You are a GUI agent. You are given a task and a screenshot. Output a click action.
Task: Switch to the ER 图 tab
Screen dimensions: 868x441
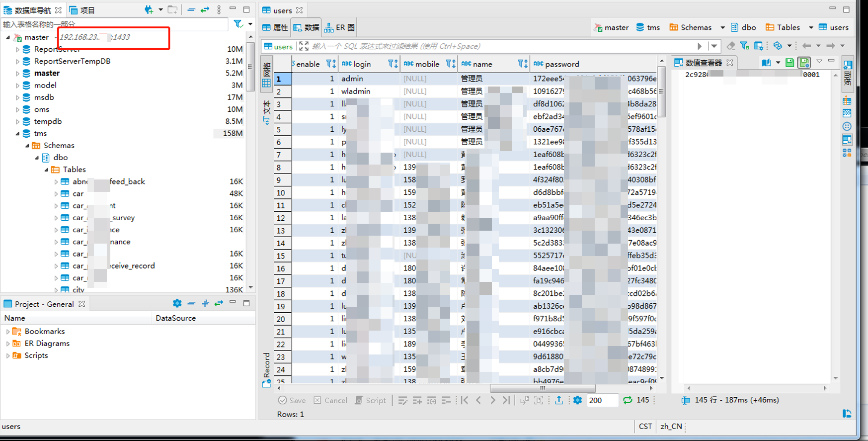340,27
